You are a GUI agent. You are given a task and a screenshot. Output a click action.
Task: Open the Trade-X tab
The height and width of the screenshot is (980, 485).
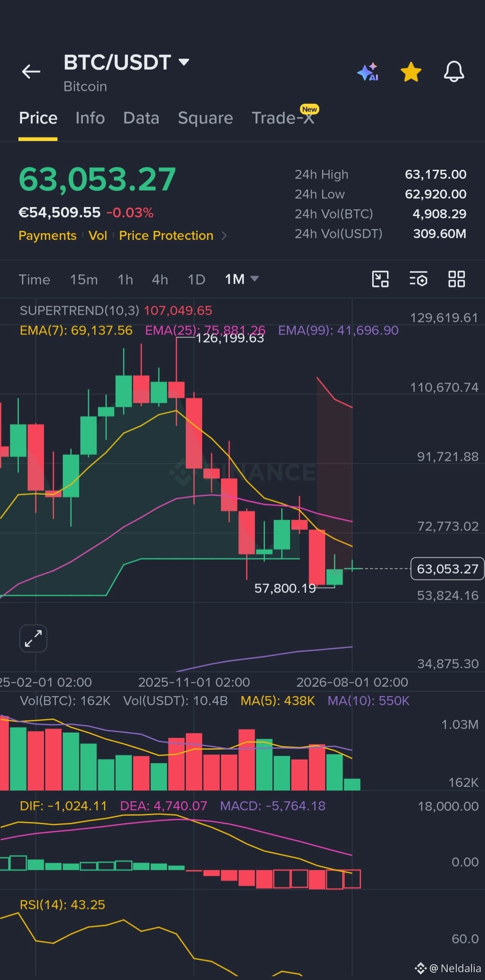coord(282,118)
